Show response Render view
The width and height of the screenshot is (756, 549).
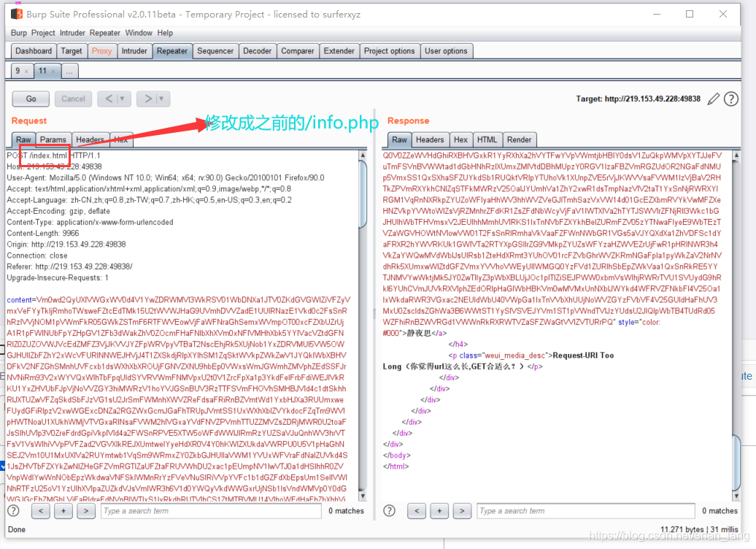pyautogui.click(x=519, y=140)
